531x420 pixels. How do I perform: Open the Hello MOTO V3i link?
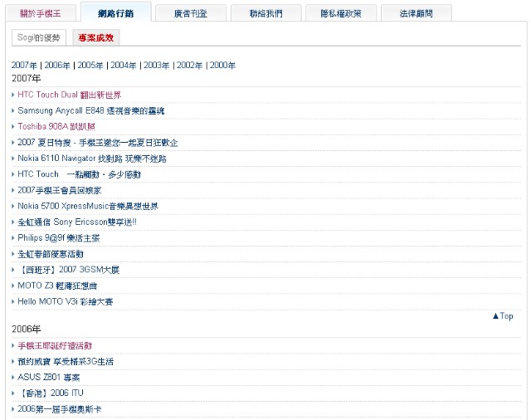point(65,301)
